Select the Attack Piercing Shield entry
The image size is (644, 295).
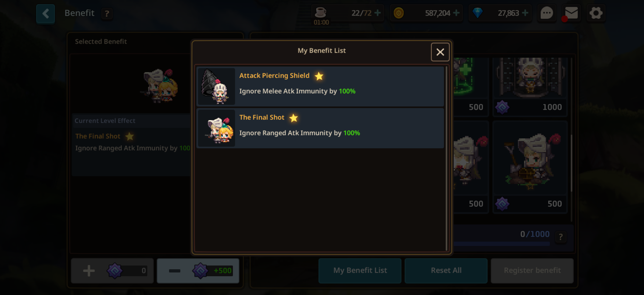(320, 86)
